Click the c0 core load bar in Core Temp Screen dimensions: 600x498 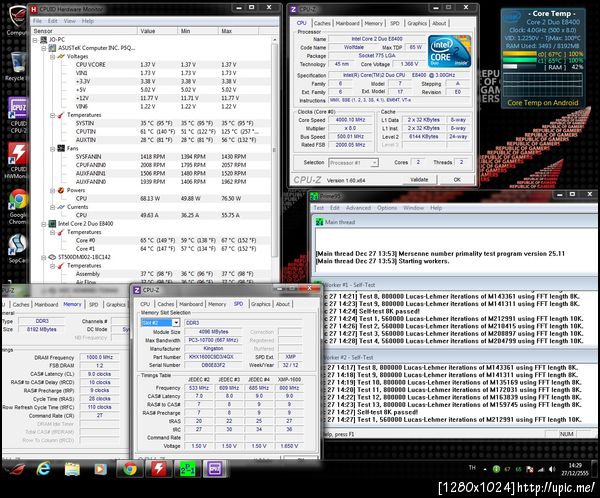[x=519, y=54]
